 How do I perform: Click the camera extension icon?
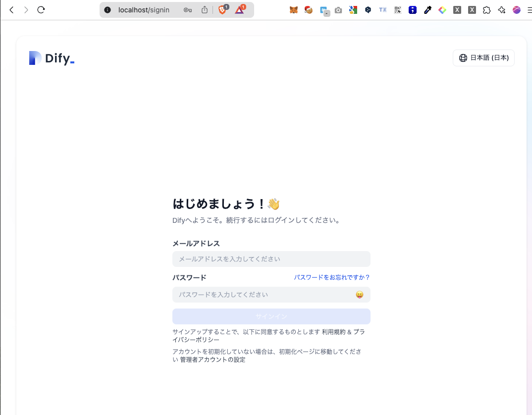[x=338, y=9]
